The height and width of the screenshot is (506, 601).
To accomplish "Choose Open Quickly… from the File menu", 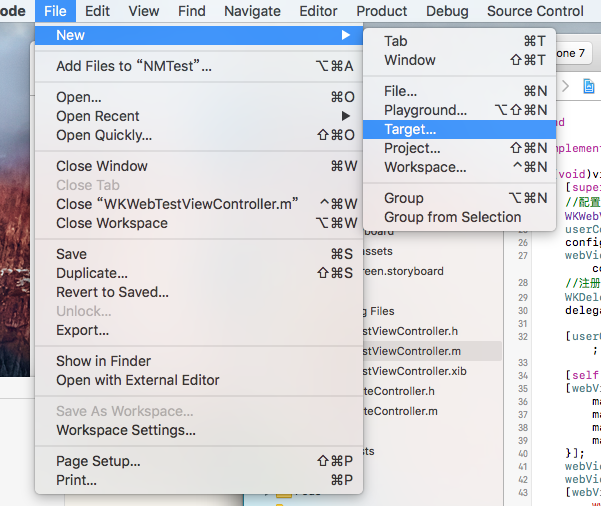I will [x=104, y=135].
